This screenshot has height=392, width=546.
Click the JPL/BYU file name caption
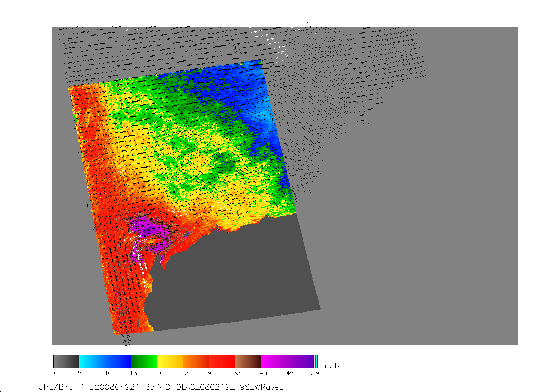(161, 387)
